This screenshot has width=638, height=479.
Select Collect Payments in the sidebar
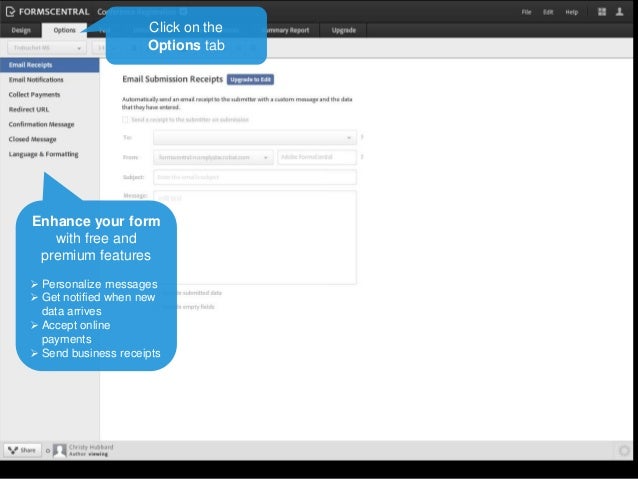pos(49,94)
